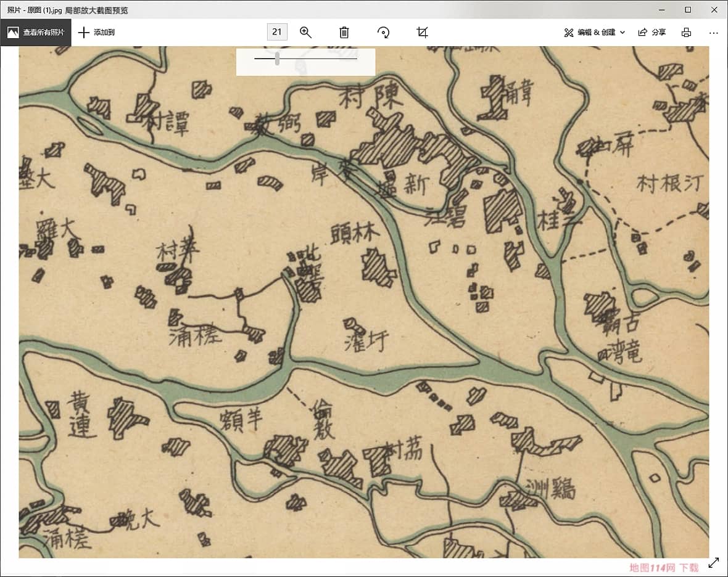Click the zoom slider handle
Image resolution: width=728 pixels, height=577 pixels.
pos(278,59)
